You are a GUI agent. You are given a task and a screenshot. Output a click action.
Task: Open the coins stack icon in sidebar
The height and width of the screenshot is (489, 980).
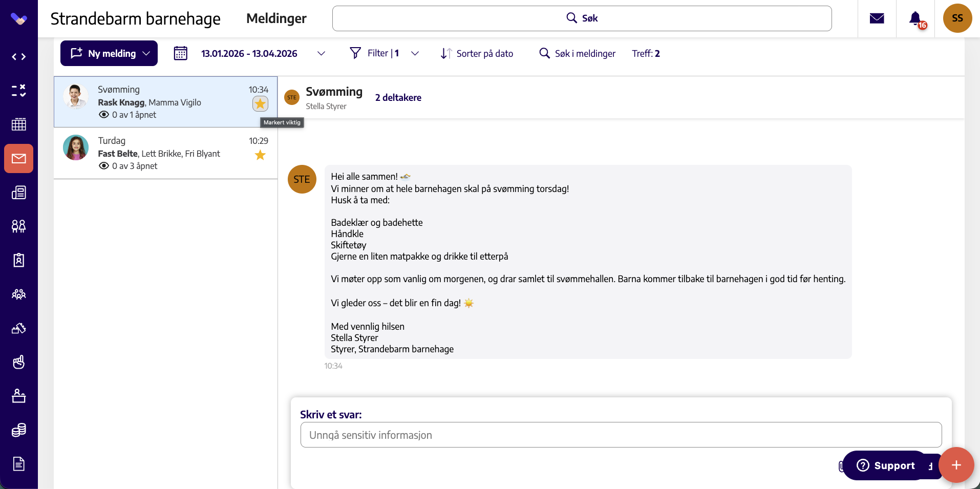(19, 430)
